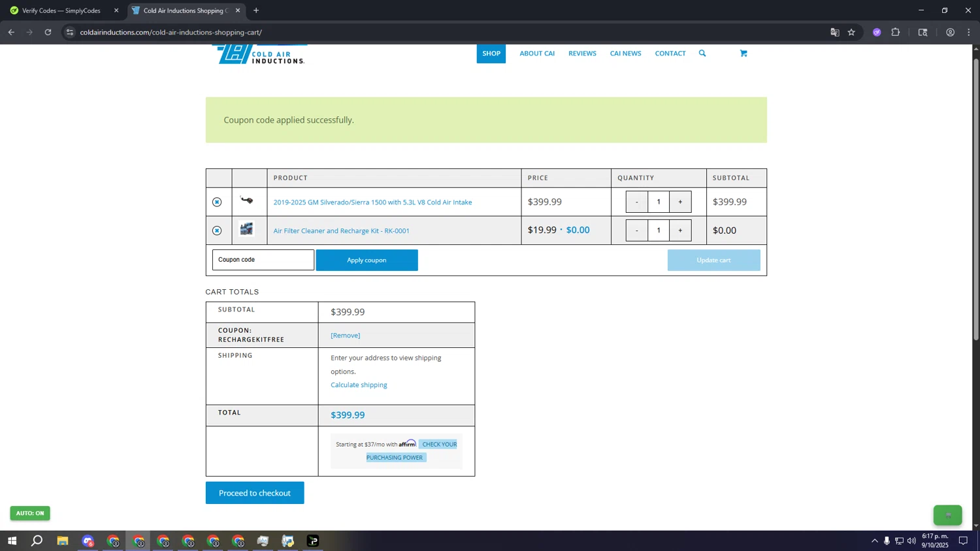Visit the CAI NEWS section
Image resolution: width=980 pixels, height=551 pixels.
coord(625,54)
